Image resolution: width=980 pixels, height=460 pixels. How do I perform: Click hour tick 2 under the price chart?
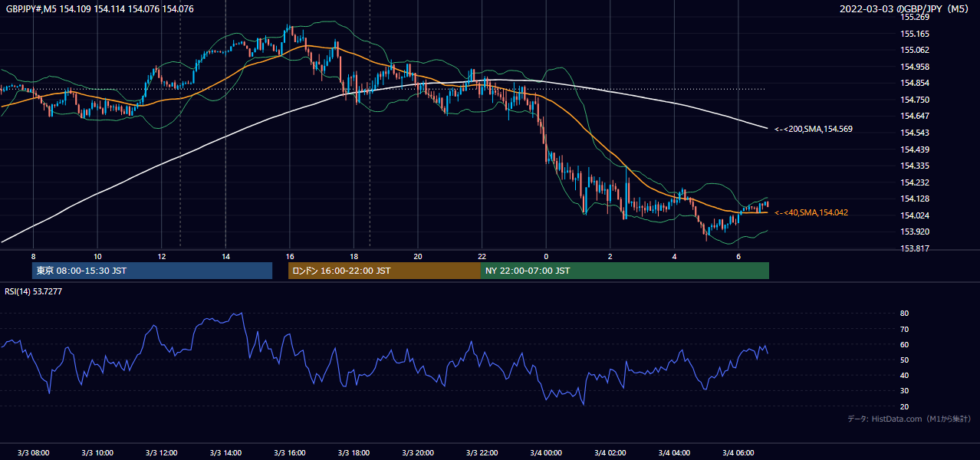[610, 255]
